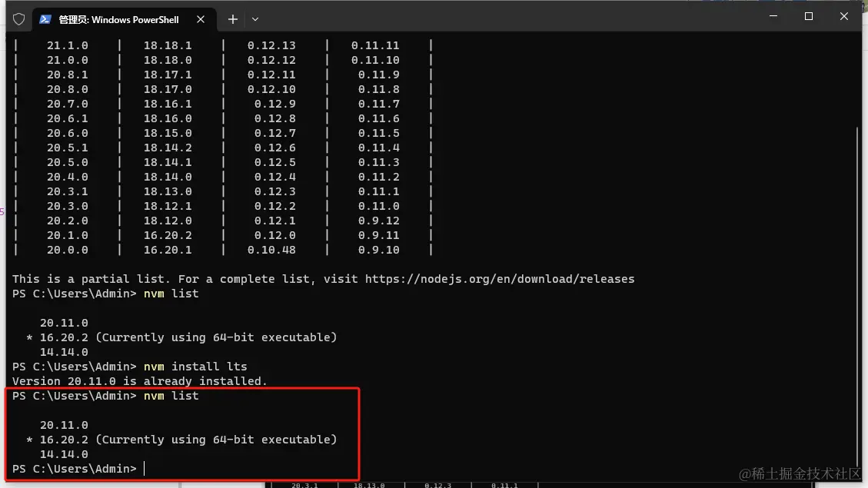Viewport: 868px width, 488px height.
Task: Click the first 'nvm list' command
Action: pyautogui.click(x=171, y=294)
